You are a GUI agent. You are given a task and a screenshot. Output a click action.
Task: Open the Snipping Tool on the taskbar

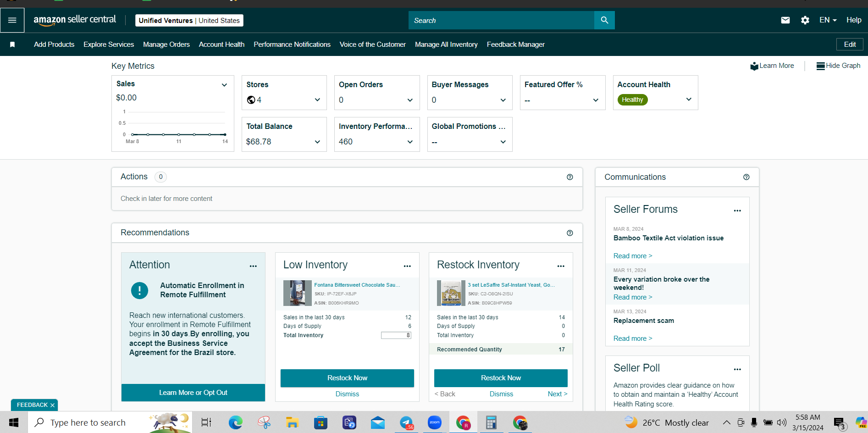[x=264, y=422]
